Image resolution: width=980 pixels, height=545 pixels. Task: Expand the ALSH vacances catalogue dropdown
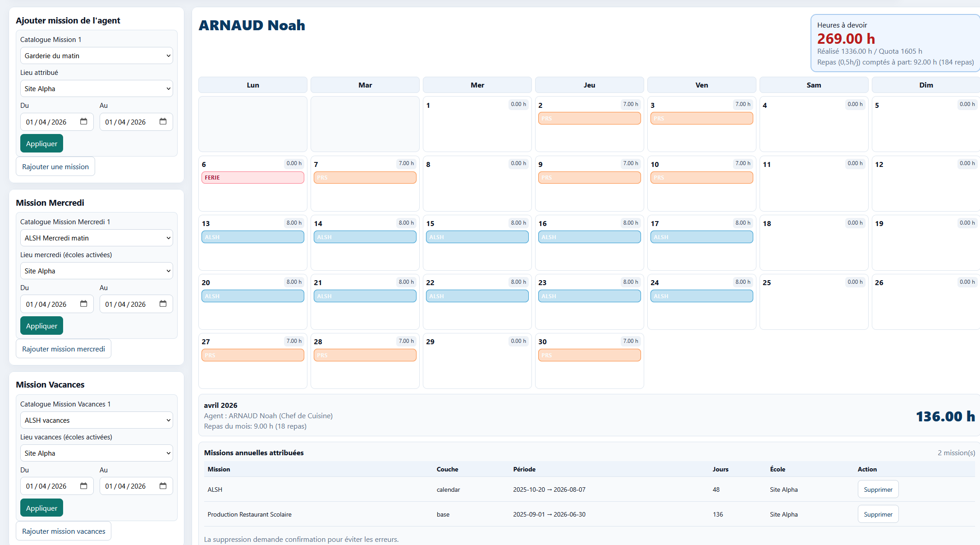pyautogui.click(x=96, y=420)
